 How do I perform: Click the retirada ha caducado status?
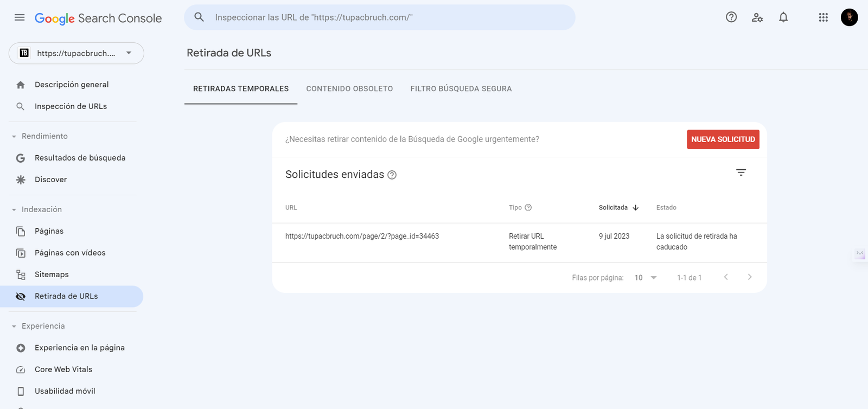click(697, 241)
